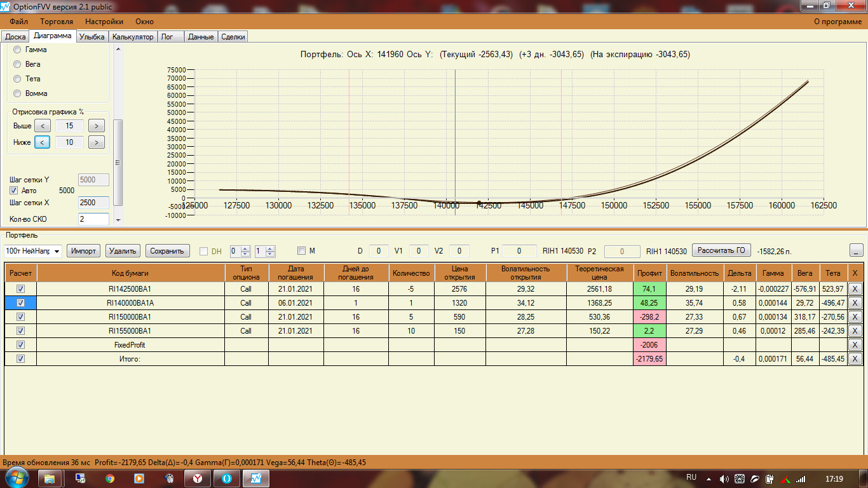The height and width of the screenshot is (488, 868).
Task: Open the 100т portfolio dropdown
Action: [33, 251]
